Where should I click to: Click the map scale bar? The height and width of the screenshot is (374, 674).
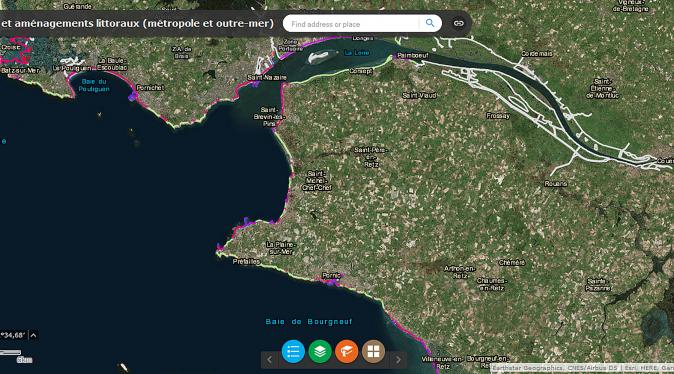[11, 353]
